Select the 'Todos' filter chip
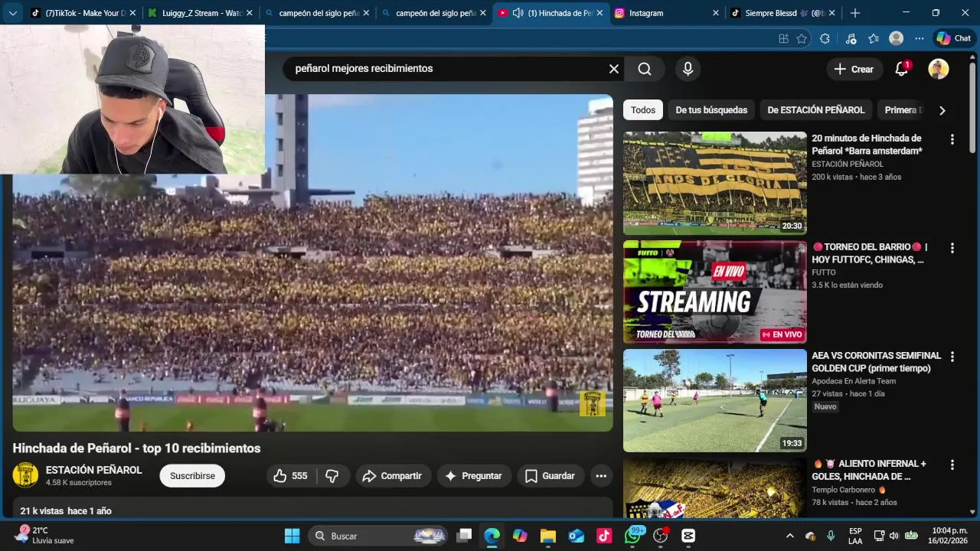Screen dimensions: 980x551 click(x=643, y=110)
